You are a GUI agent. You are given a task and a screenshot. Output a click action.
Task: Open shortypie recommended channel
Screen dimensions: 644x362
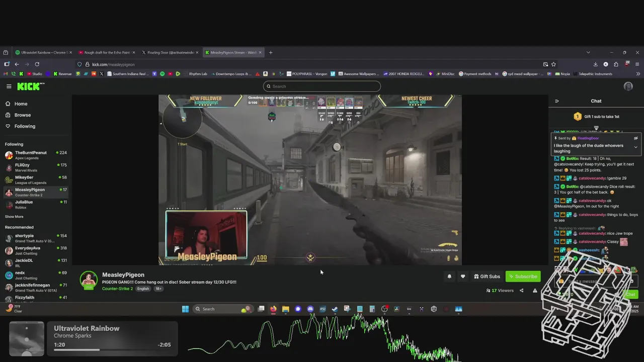35,238
